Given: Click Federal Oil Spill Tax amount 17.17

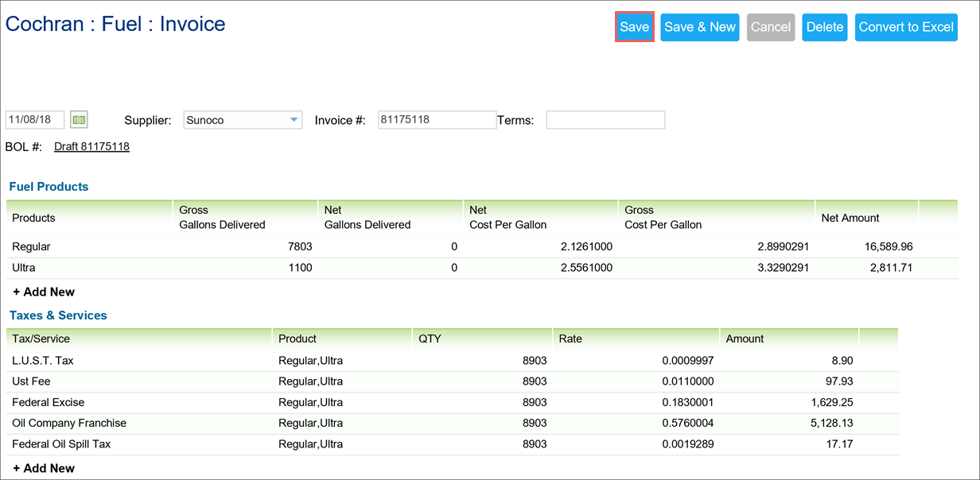Looking at the screenshot, I should [839, 444].
